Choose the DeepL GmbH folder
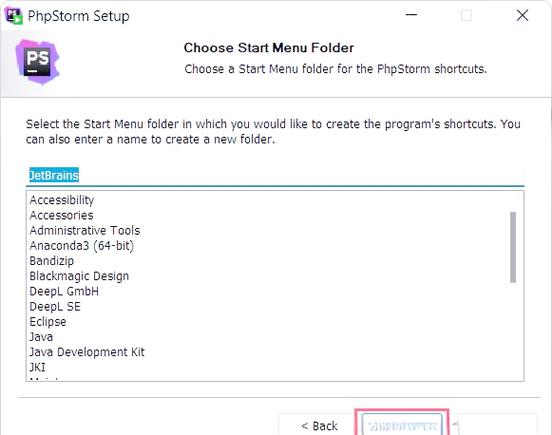 [64, 291]
